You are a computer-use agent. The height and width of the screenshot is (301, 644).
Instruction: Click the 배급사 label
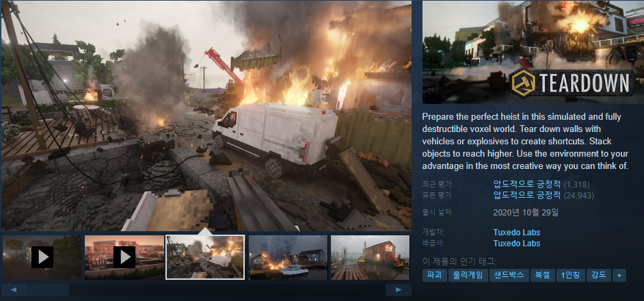[x=433, y=244]
